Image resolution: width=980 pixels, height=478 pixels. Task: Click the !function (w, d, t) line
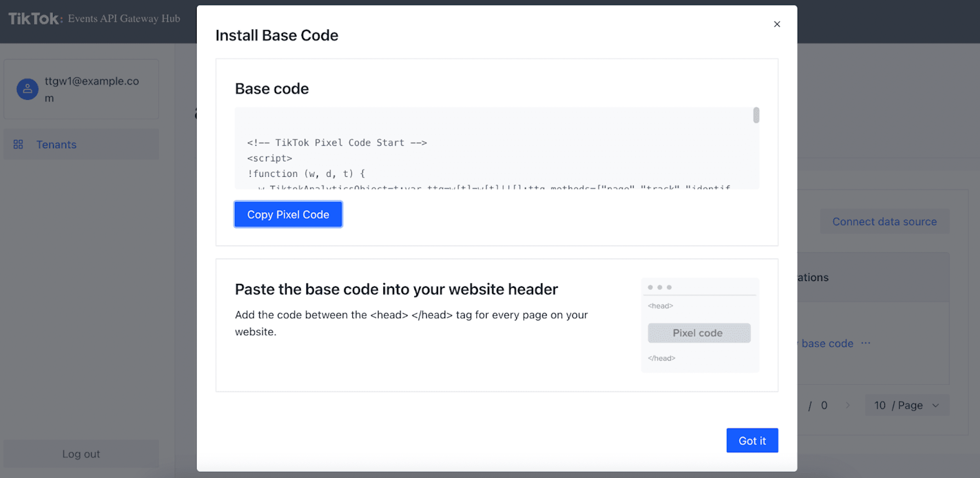[306, 174]
